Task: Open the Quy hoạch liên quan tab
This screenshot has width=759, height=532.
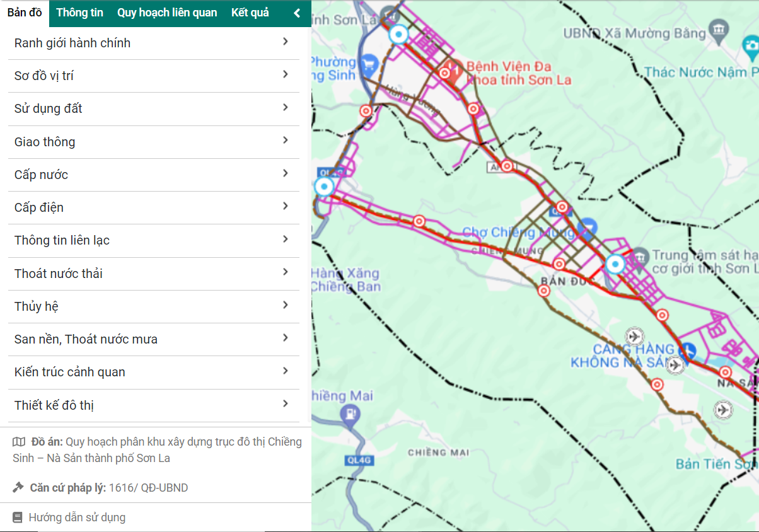Action: [167, 13]
